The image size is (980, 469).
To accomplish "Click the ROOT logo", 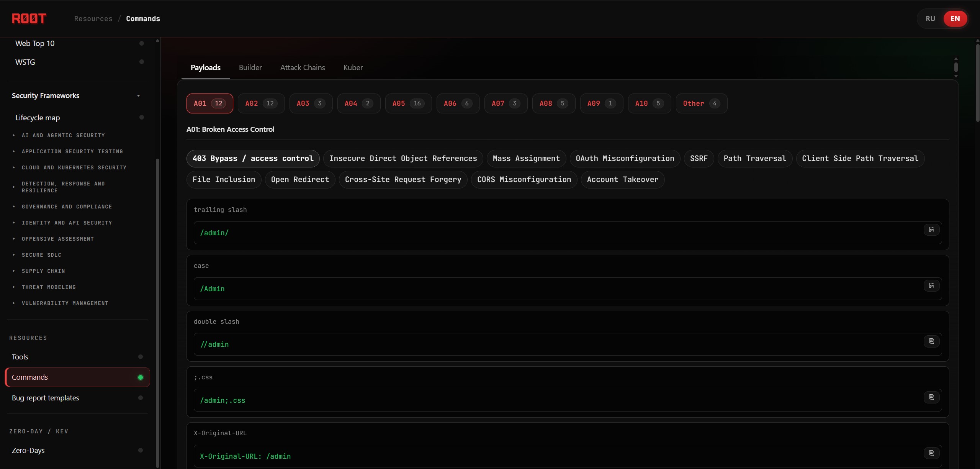I will click(x=29, y=18).
